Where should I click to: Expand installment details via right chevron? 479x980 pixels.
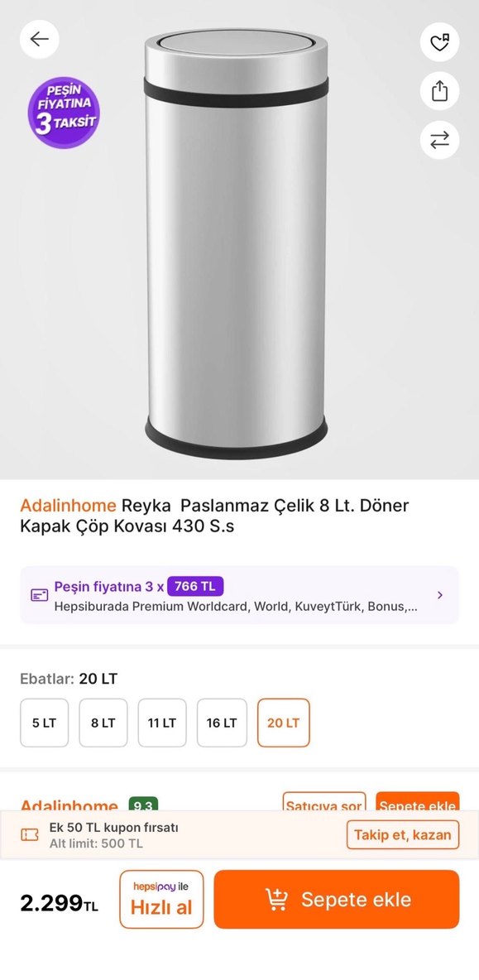pyautogui.click(x=438, y=593)
